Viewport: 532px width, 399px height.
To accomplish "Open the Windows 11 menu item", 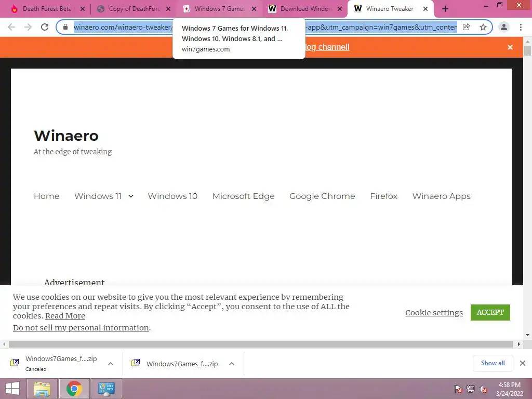I will [98, 196].
